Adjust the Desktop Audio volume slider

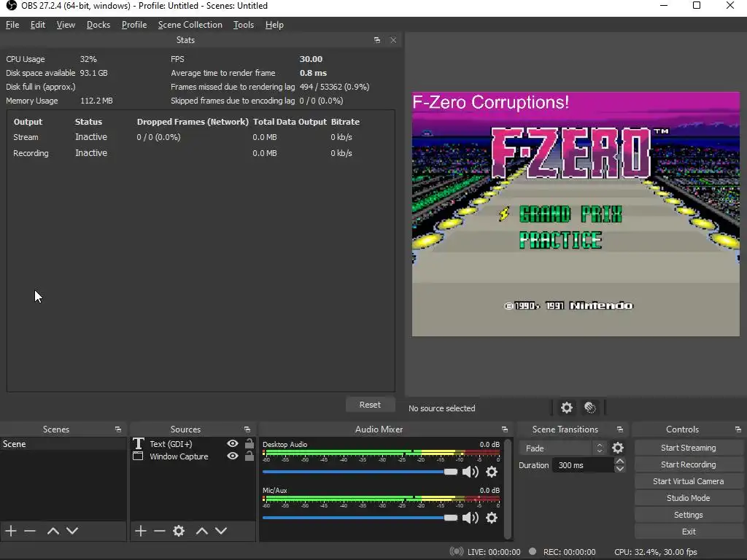(360, 472)
